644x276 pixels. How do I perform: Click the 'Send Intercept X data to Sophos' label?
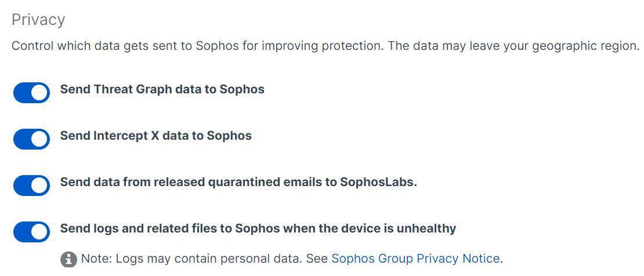155,136
